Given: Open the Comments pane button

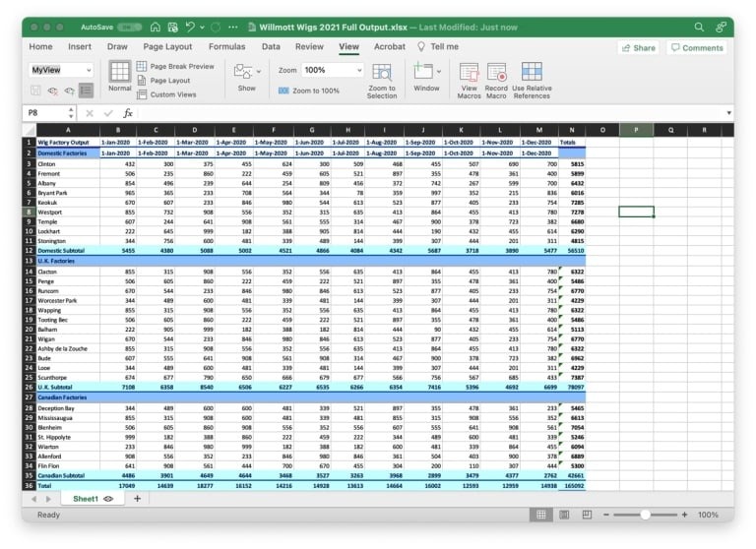Looking at the screenshot, I should (x=696, y=47).
